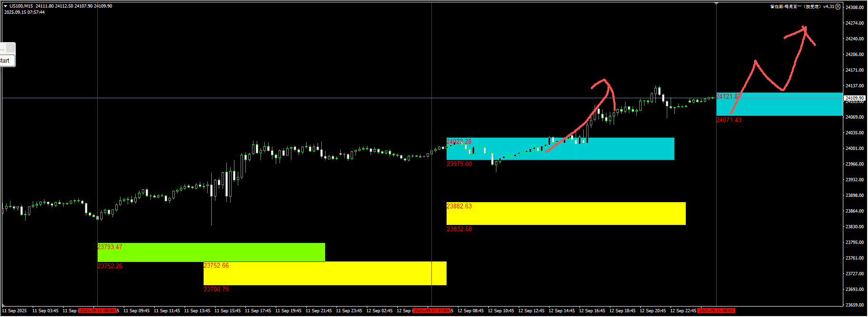Click the current price tag 24109.90

855,98
